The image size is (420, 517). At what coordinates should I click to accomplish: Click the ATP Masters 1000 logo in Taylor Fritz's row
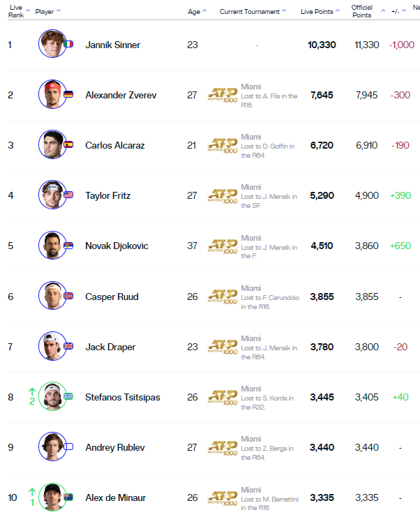[x=223, y=196]
